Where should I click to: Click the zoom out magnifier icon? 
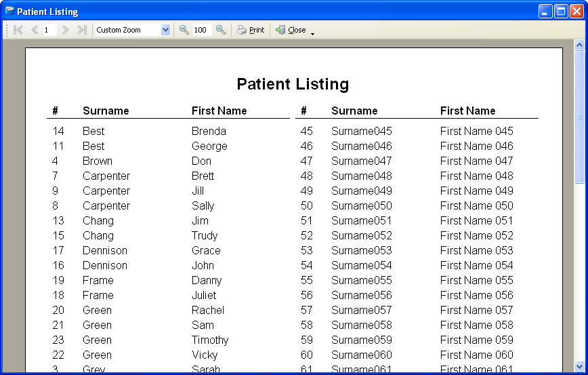click(x=184, y=30)
